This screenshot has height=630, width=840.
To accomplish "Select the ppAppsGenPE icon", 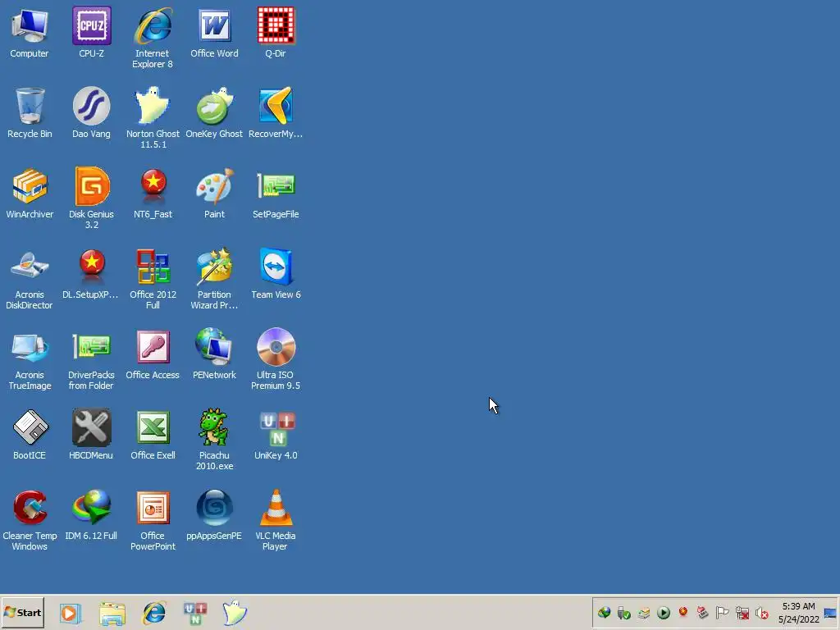I will click(214, 514).
